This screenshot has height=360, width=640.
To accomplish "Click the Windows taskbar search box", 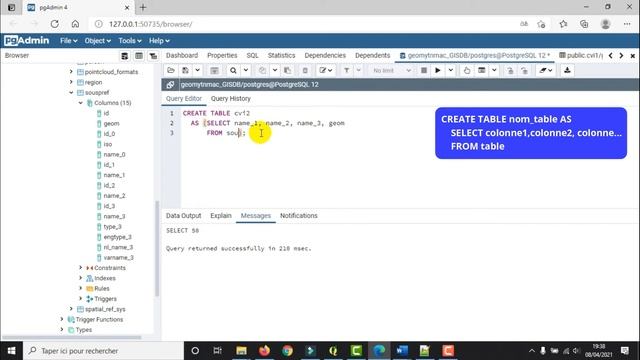I will tap(103, 351).
